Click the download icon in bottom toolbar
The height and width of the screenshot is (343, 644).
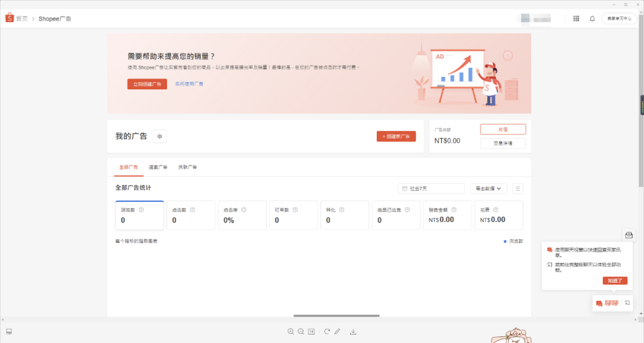click(353, 332)
